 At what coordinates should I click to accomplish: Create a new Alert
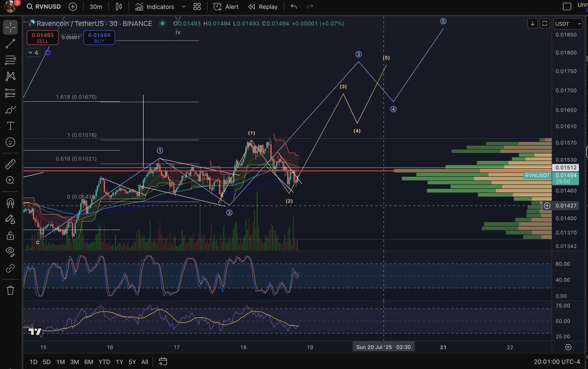226,7
